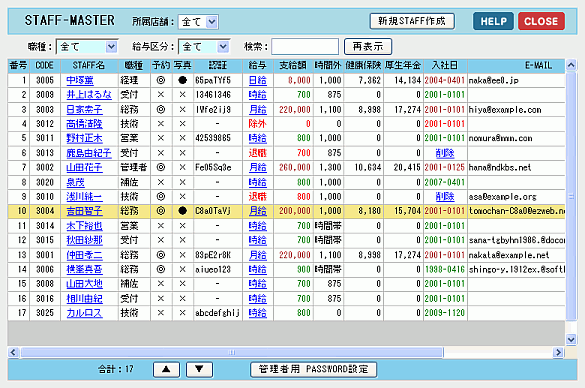The width and height of the screenshot is (585, 388).
Task: Click the black photo dot in row 1
Action: [182, 80]
